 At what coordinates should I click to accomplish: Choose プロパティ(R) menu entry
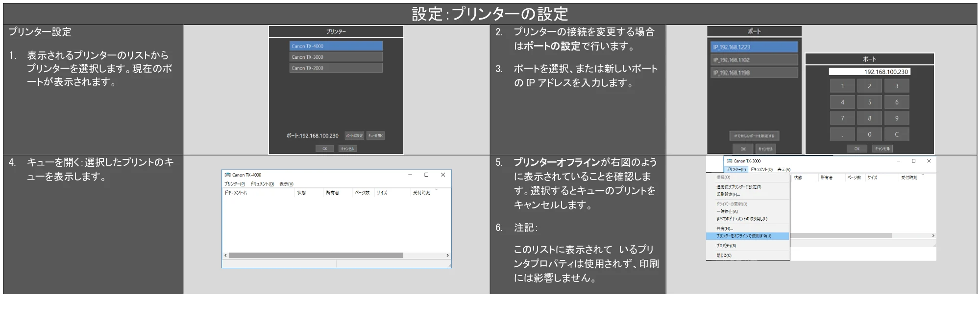tap(748, 246)
